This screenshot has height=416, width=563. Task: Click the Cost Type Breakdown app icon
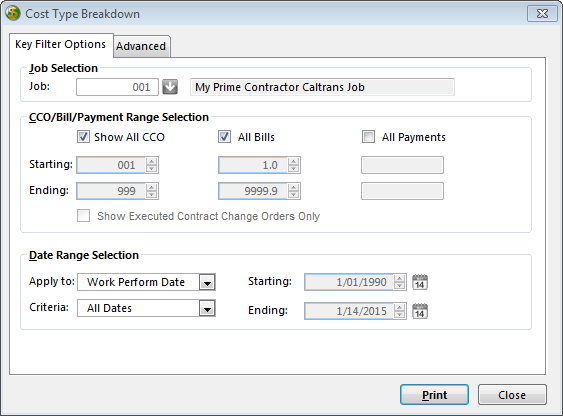pos(13,13)
